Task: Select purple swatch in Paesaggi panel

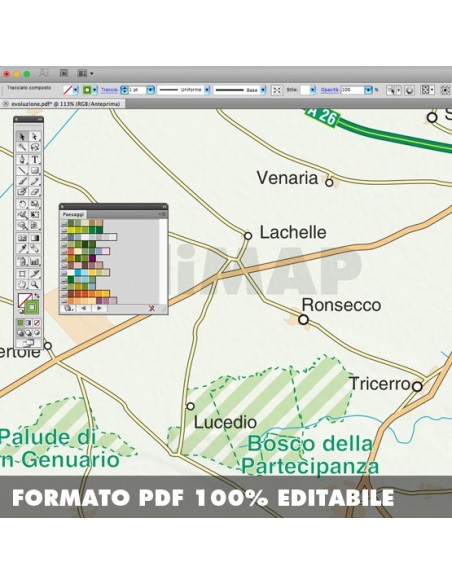Action: 92,258
